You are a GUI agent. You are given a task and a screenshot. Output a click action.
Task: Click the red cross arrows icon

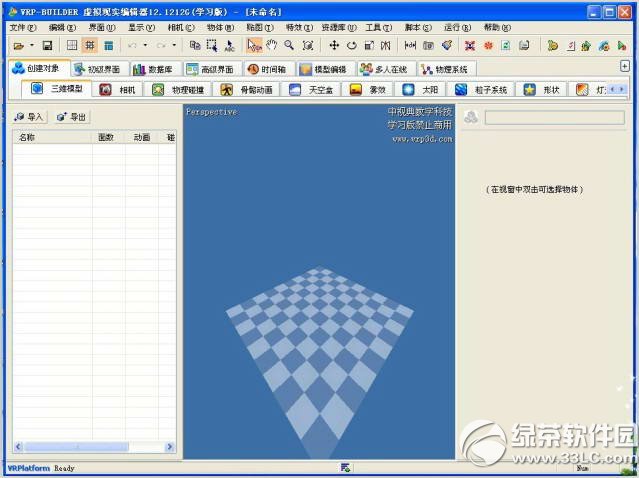pos(470,46)
